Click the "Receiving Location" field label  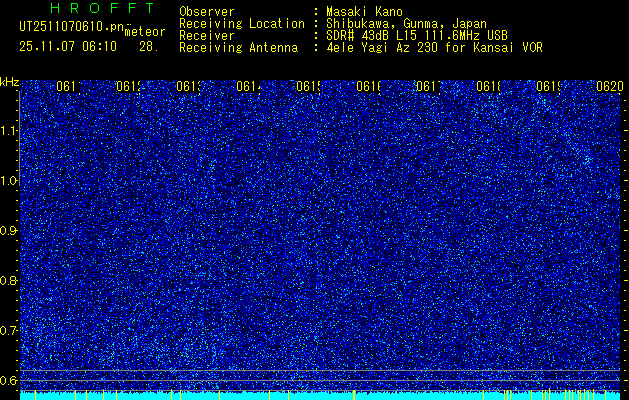click(242, 24)
